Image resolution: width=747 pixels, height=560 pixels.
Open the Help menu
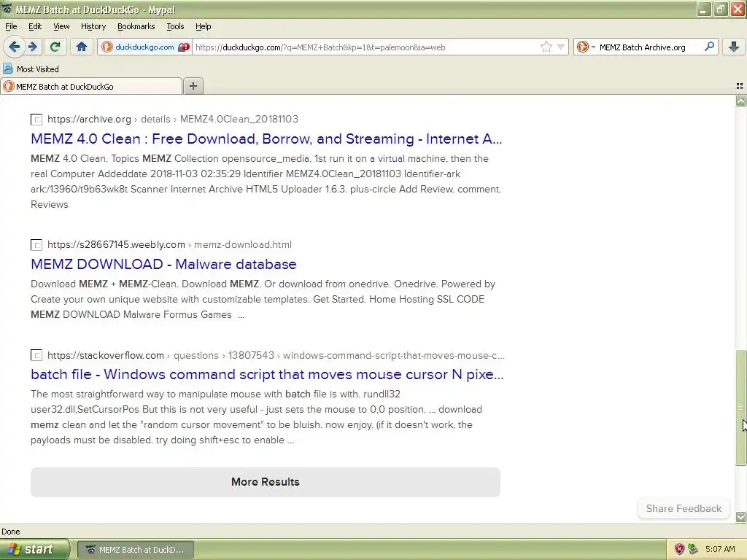(203, 26)
